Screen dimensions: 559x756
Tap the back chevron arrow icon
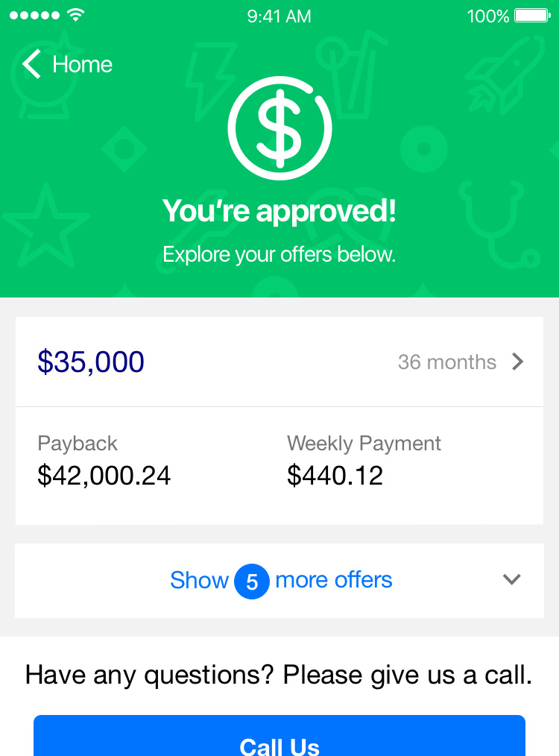coord(32,64)
